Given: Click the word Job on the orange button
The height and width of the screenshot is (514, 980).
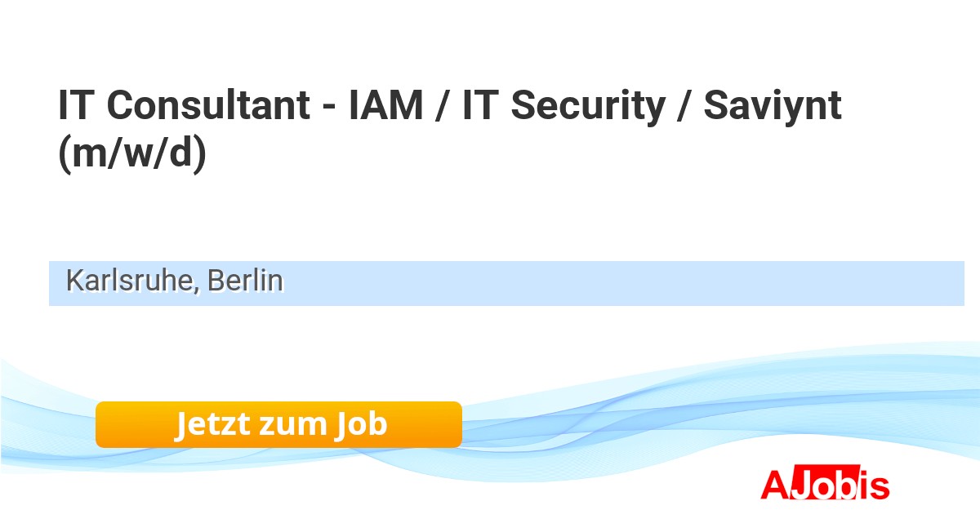Looking at the screenshot, I should coord(359,424).
